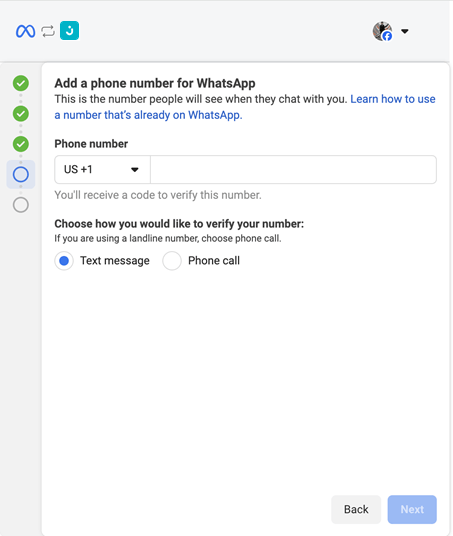This screenshot has width=453, height=536.
Task: Click the sync arrows icon
Action: coord(48,31)
